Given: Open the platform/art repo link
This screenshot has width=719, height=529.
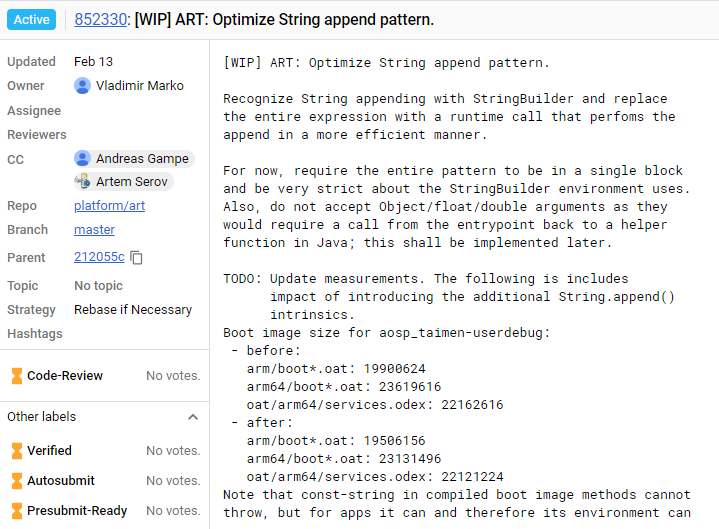Looking at the screenshot, I should (x=110, y=206).
